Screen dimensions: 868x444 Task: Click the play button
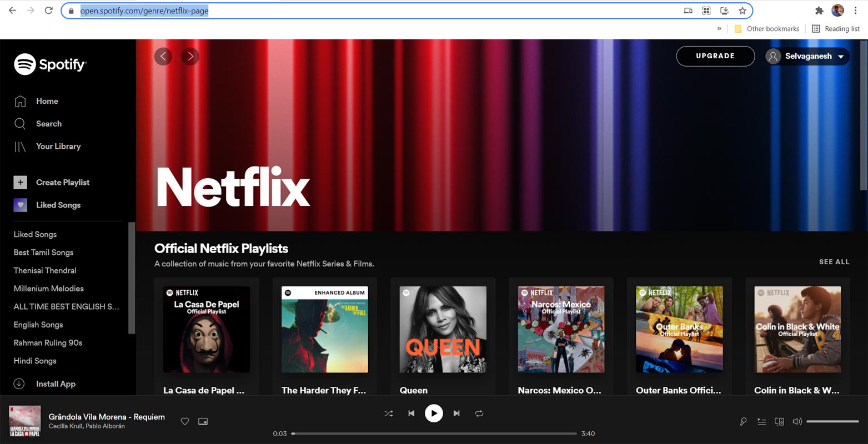pos(434,413)
